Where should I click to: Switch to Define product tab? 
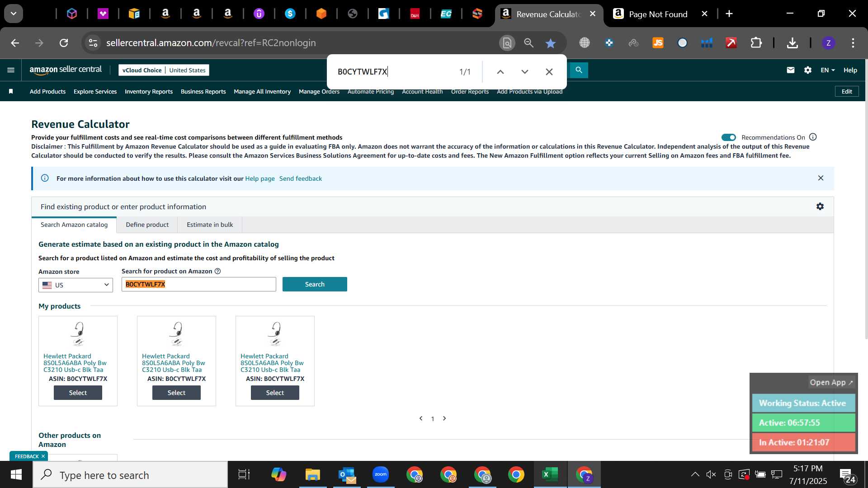point(147,225)
